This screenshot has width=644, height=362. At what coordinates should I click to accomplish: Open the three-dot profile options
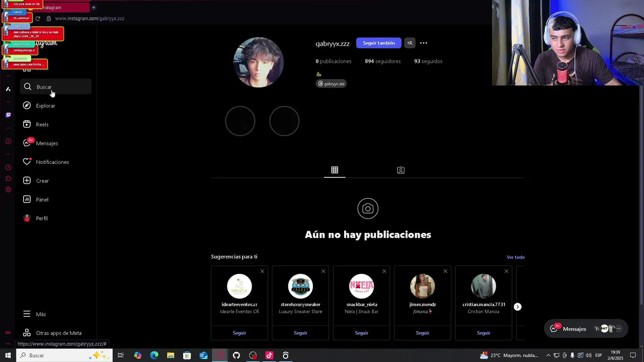pyautogui.click(x=424, y=43)
